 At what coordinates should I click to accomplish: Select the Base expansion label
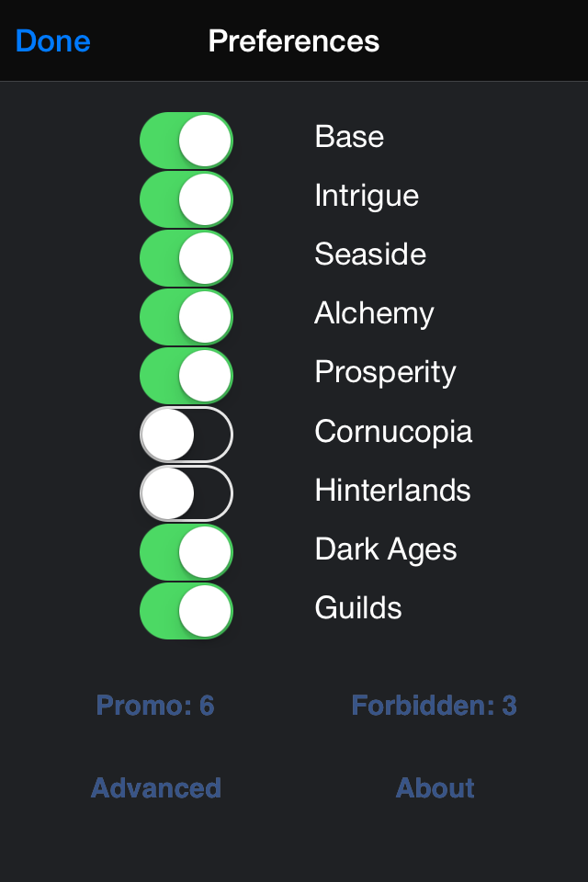pos(349,137)
